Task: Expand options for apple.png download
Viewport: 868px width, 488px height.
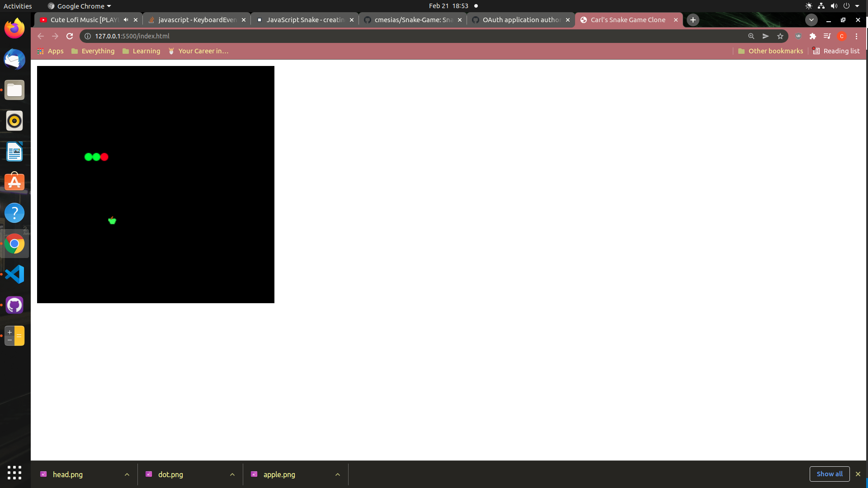Action: click(x=337, y=474)
